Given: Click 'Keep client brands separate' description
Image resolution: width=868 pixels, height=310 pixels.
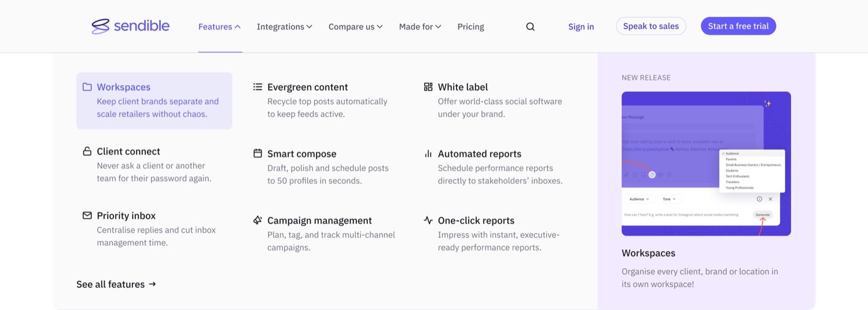Looking at the screenshot, I should point(158,108).
